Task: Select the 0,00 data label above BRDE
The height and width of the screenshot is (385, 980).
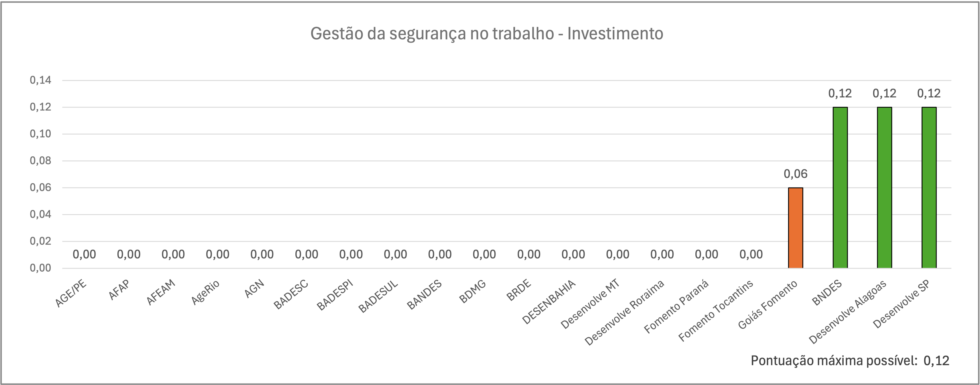Action: pos(529,254)
